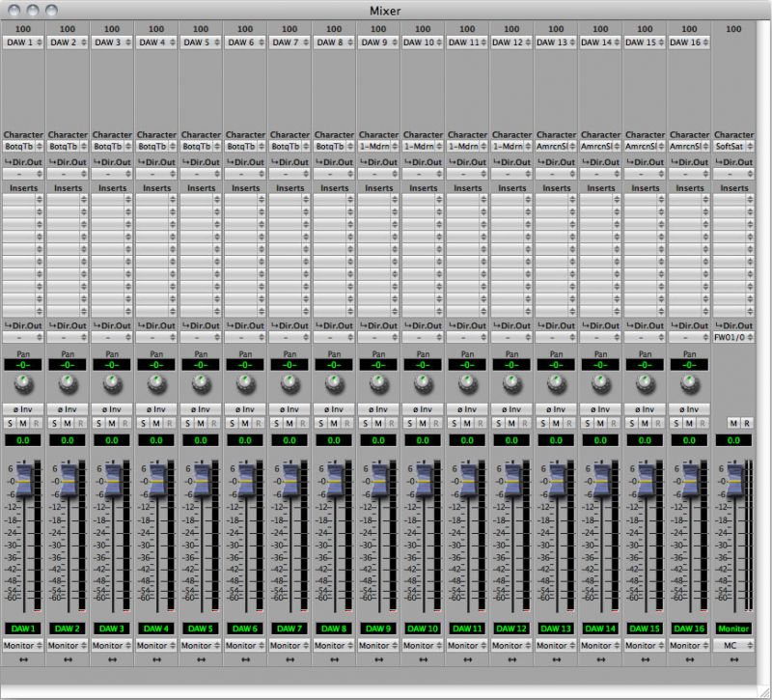Click the ø Inv button on DAW 1
Image resolution: width=772 pixels, height=700 pixels.
[x=23, y=409]
